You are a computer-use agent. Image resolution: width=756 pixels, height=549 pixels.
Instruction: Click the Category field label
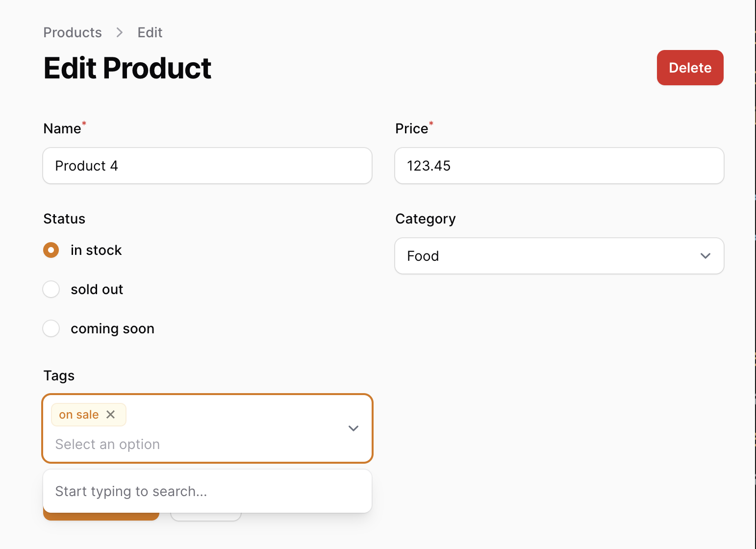pos(426,219)
